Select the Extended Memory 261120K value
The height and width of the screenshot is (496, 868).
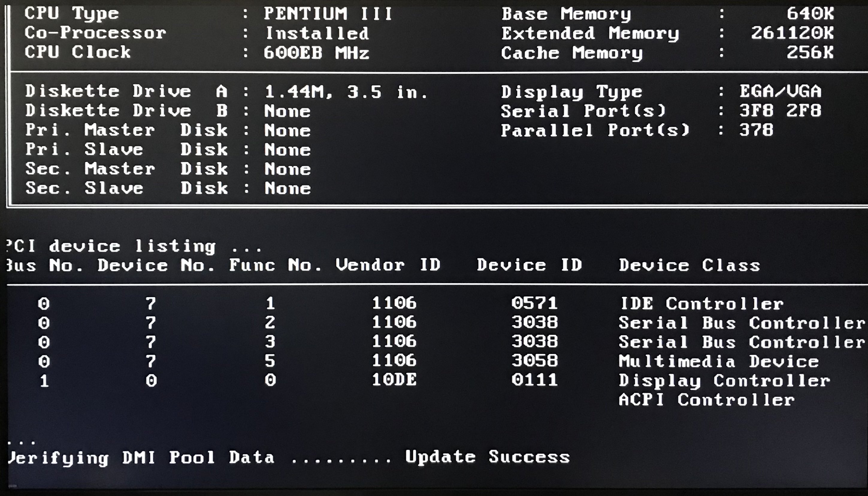pos(792,33)
